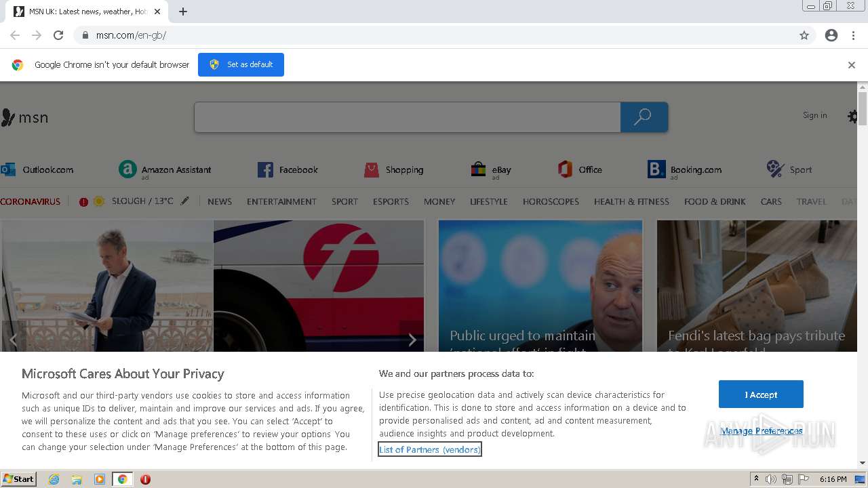The height and width of the screenshot is (488, 868).
Task: Open the Shopping bag shortcut
Action: tap(393, 169)
